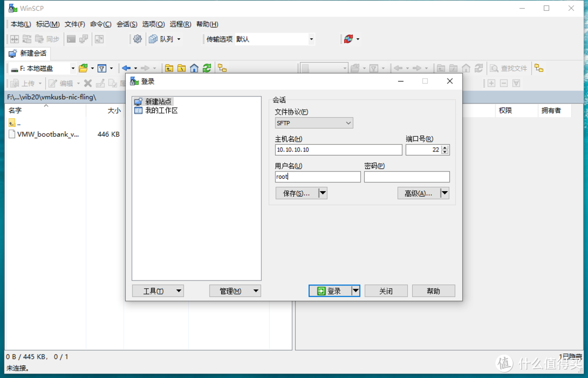Click the empty 密码 password field

tap(407, 176)
